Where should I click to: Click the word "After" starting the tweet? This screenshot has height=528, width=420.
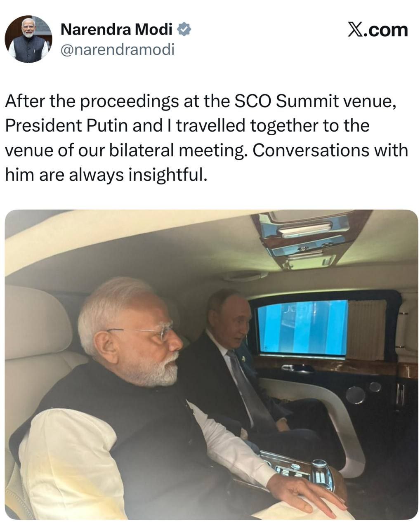coord(24,102)
